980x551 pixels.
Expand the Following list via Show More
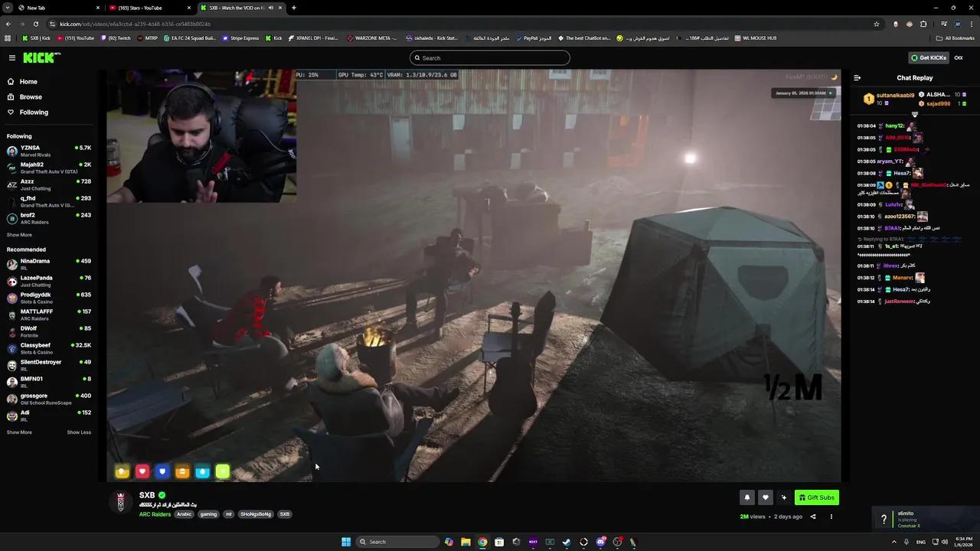pos(19,235)
